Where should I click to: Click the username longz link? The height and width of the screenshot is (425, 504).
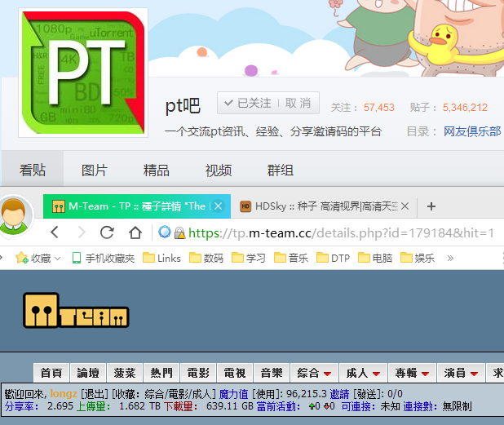click(x=64, y=394)
